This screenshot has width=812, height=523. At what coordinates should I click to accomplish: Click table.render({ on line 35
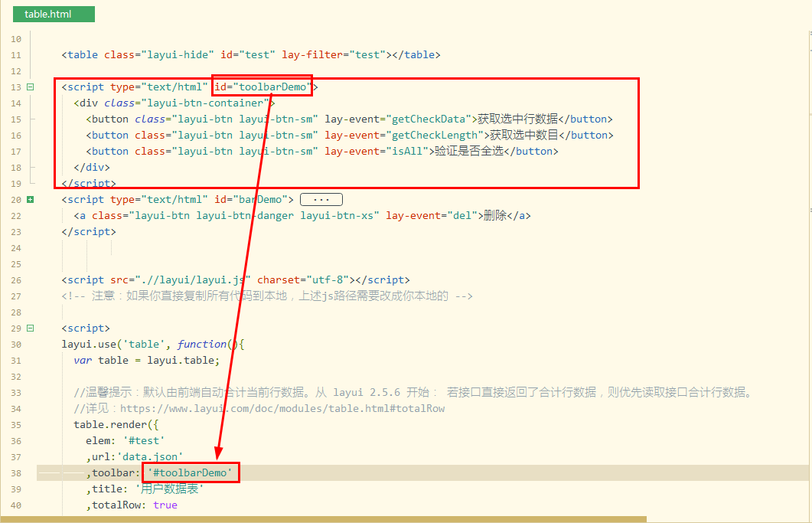pyautogui.click(x=116, y=424)
